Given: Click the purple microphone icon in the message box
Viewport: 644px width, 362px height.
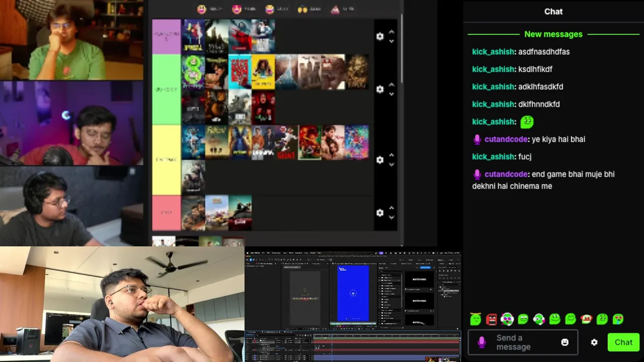Looking at the screenshot, I should pyautogui.click(x=481, y=342).
